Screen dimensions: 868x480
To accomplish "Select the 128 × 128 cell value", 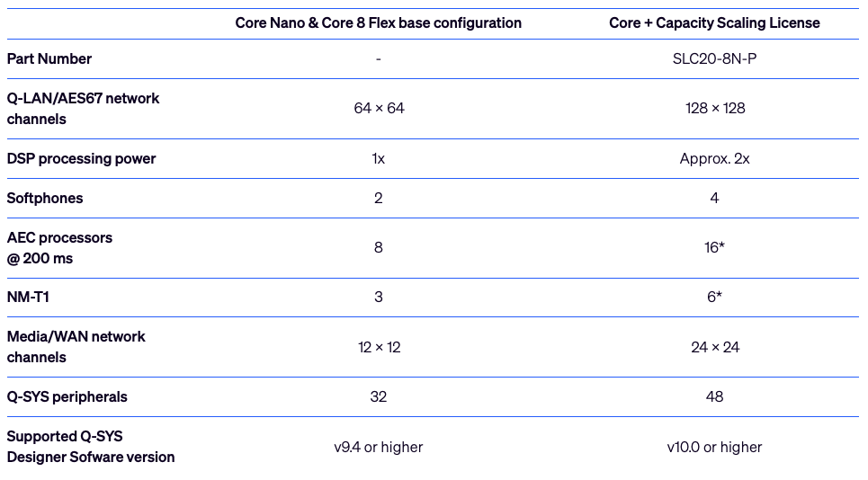I will (x=715, y=109).
